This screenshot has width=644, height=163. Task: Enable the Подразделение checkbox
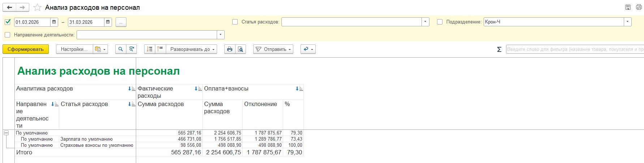[440, 22]
